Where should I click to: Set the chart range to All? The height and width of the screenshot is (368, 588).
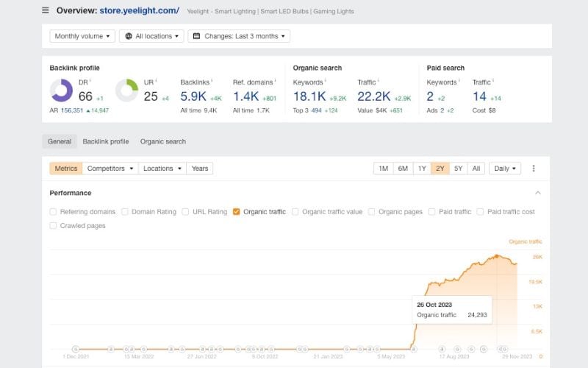[x=476, y=169]
